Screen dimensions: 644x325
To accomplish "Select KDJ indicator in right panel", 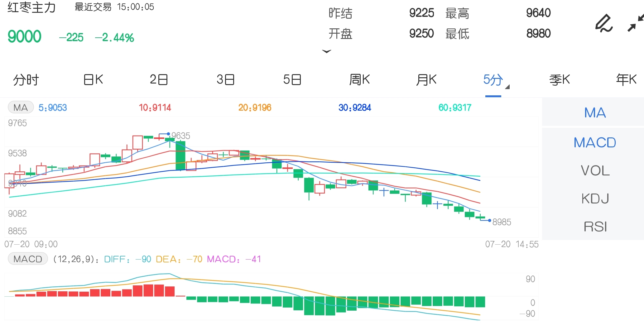I will point(595,198).
